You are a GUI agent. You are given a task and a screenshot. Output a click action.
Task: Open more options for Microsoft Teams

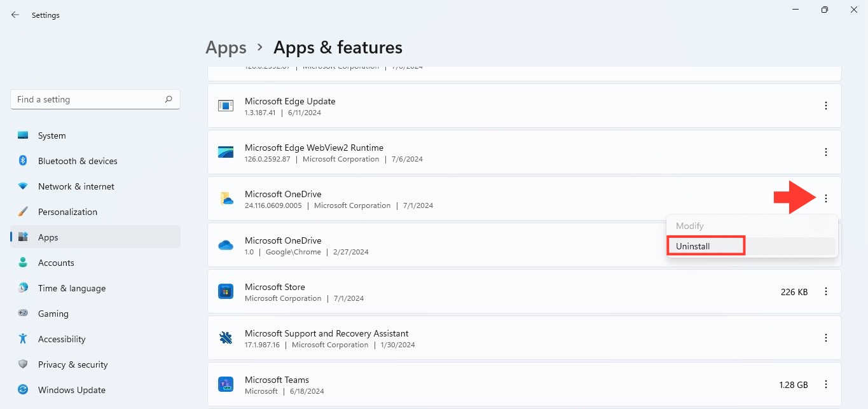point(826,384)
